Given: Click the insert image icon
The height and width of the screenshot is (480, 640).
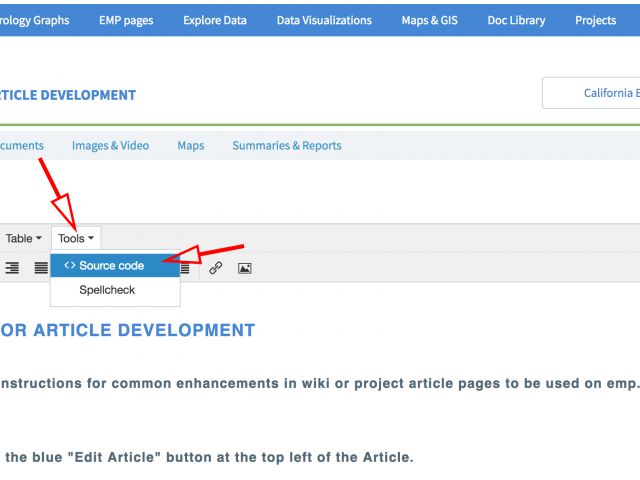Looking at the screenshot, I should tap(244, 268).
